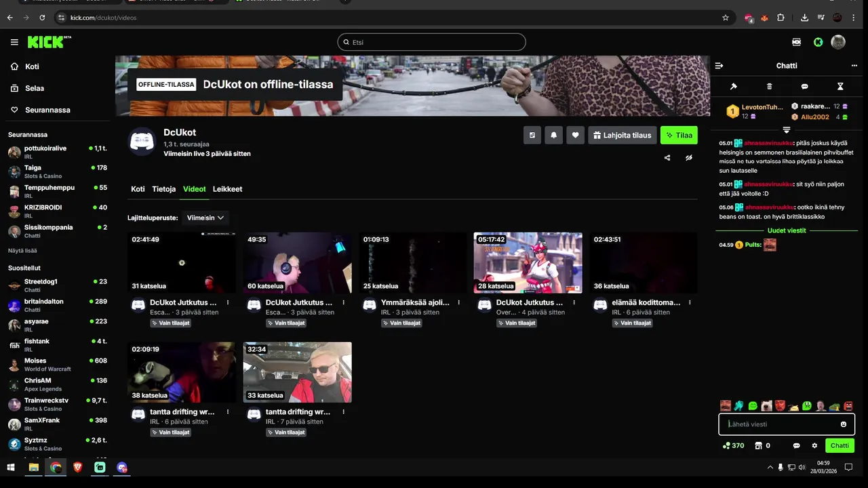Open pottukoiralive channel in sidebar

coord(57,152)
